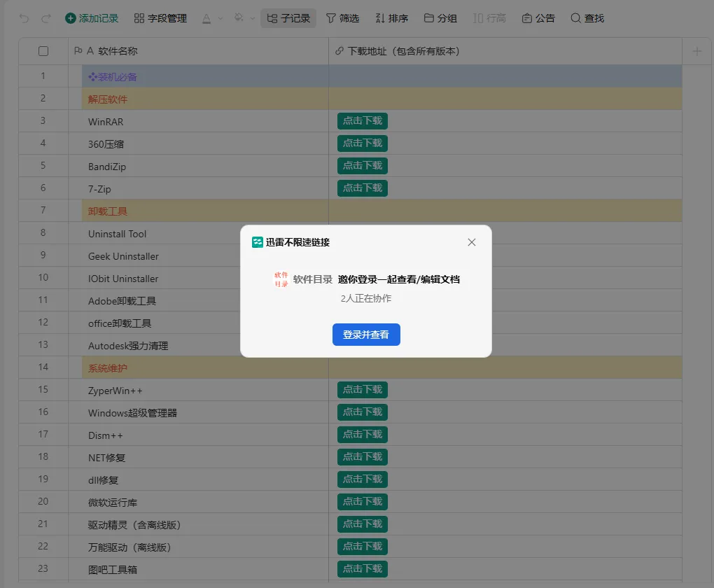Click 点击下载 for 万能驱动
This screenshot has width=714, height=588.
[363, 546]
